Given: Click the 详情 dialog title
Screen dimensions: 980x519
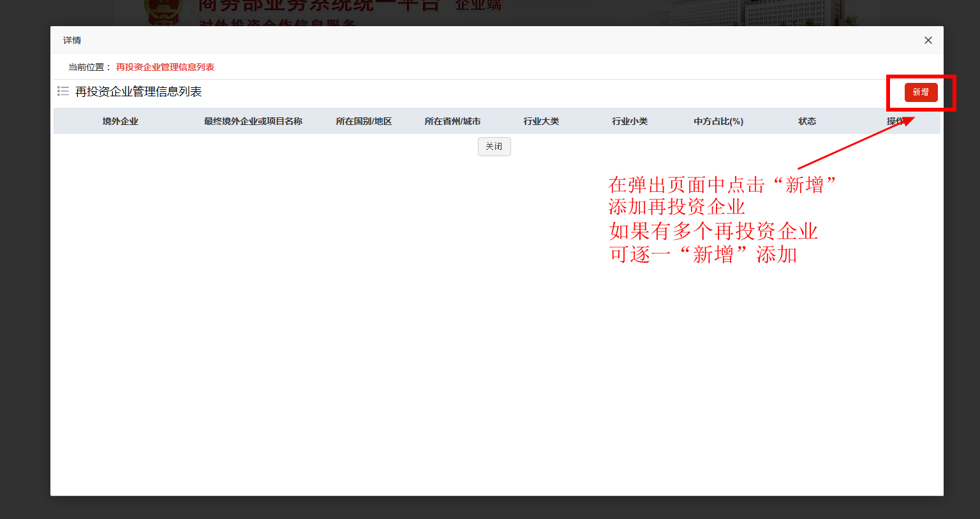Looking at the screenshot, I should [72, 40].
